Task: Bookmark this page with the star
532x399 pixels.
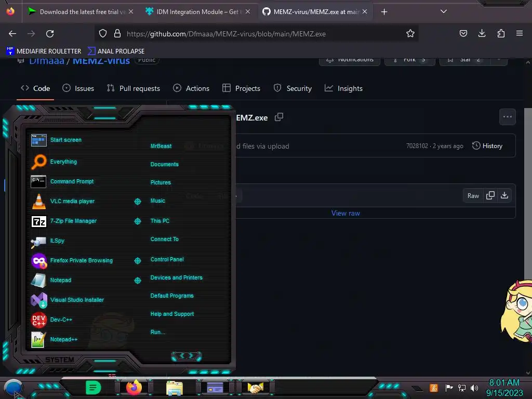Action: click(410, 34)
